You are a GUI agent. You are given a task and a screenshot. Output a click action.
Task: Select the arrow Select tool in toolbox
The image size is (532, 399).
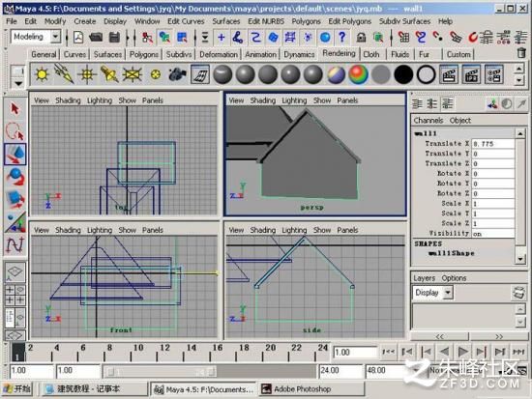click(15, 109)
